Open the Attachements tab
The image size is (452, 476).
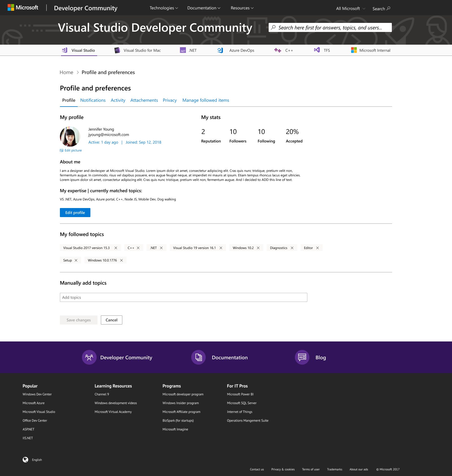144,100
